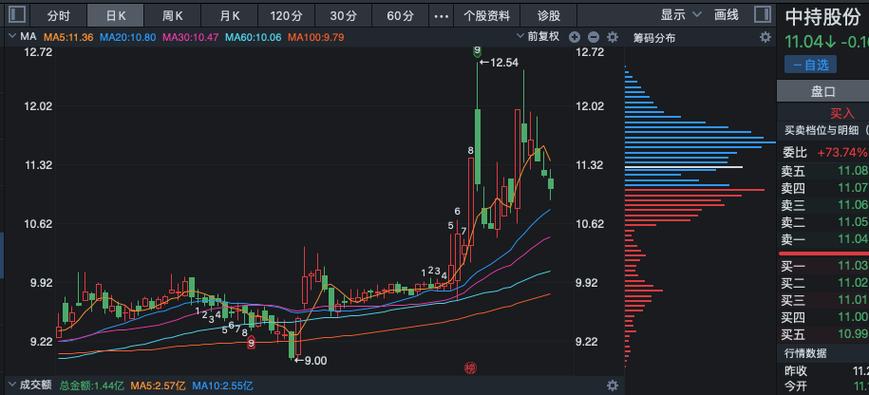
Task: Switch to 月K chart tab
Action: (229, 16)
